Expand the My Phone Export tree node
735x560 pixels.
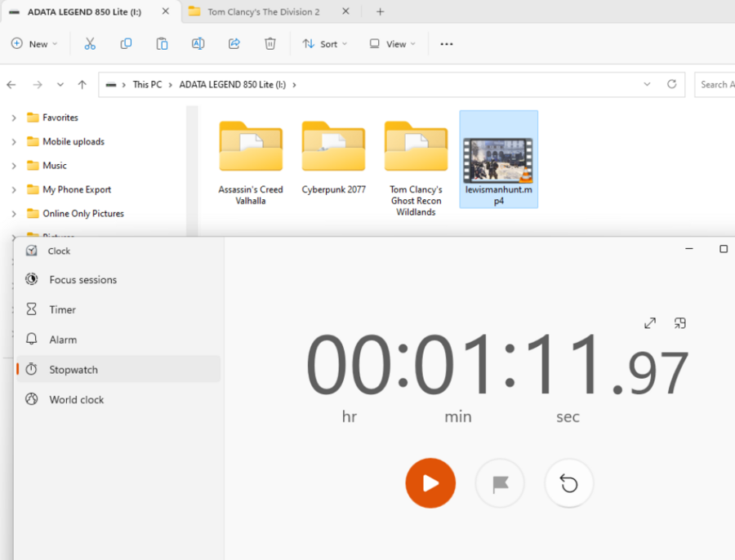14,189
